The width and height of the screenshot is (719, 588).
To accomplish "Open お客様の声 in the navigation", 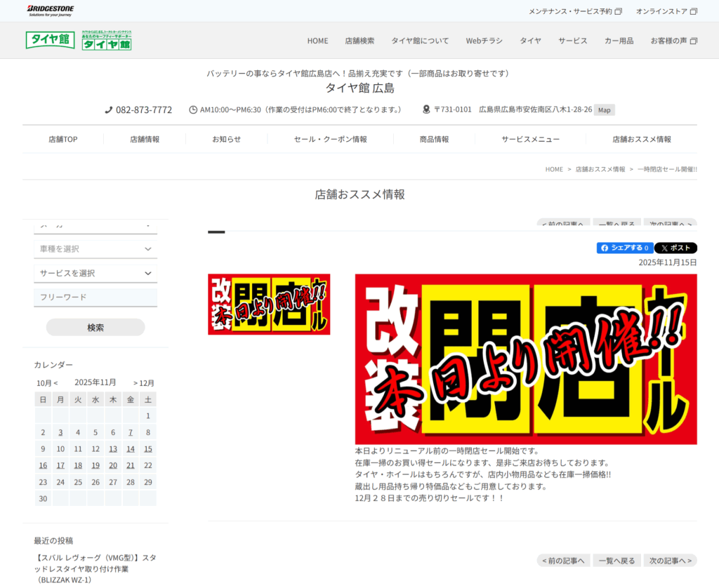I will tap(673, 41).
